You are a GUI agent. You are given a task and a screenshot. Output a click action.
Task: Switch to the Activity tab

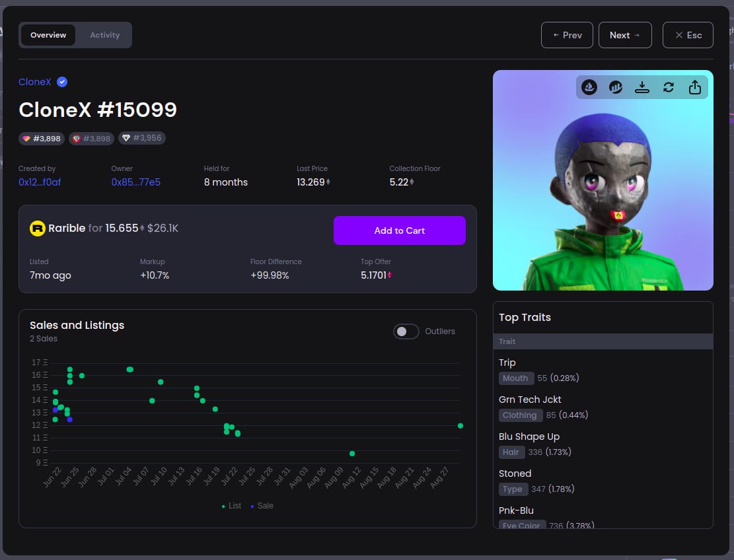[x=105, y=35]
